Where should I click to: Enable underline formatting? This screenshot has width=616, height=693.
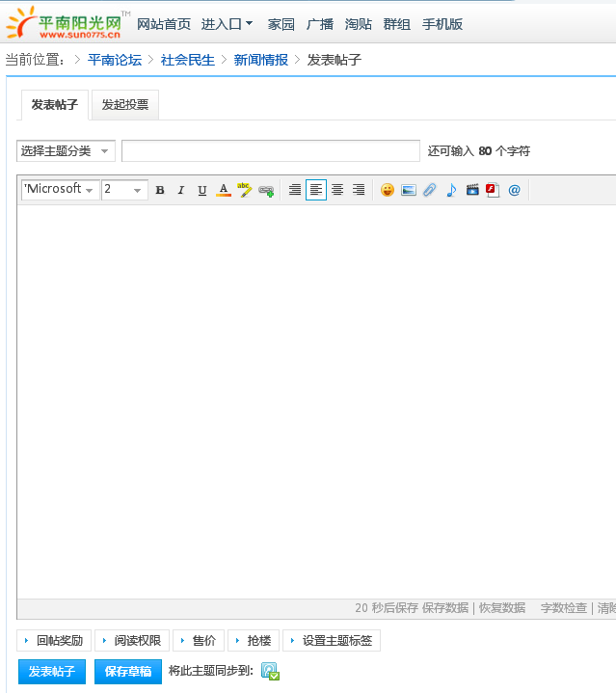201,190
